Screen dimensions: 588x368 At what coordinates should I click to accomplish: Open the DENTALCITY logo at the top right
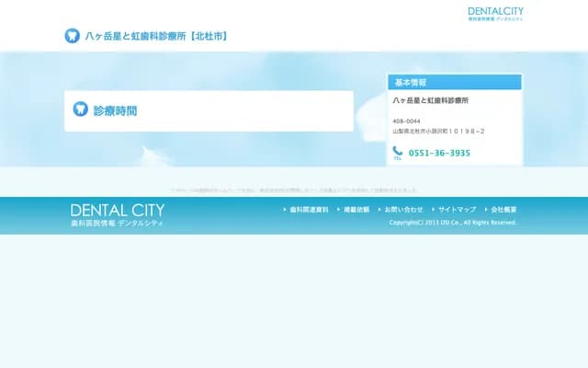click(x=495, y=14)
